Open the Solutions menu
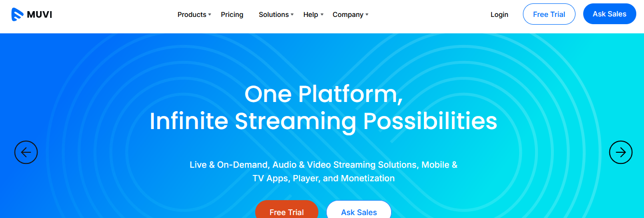 pos(274,15)
